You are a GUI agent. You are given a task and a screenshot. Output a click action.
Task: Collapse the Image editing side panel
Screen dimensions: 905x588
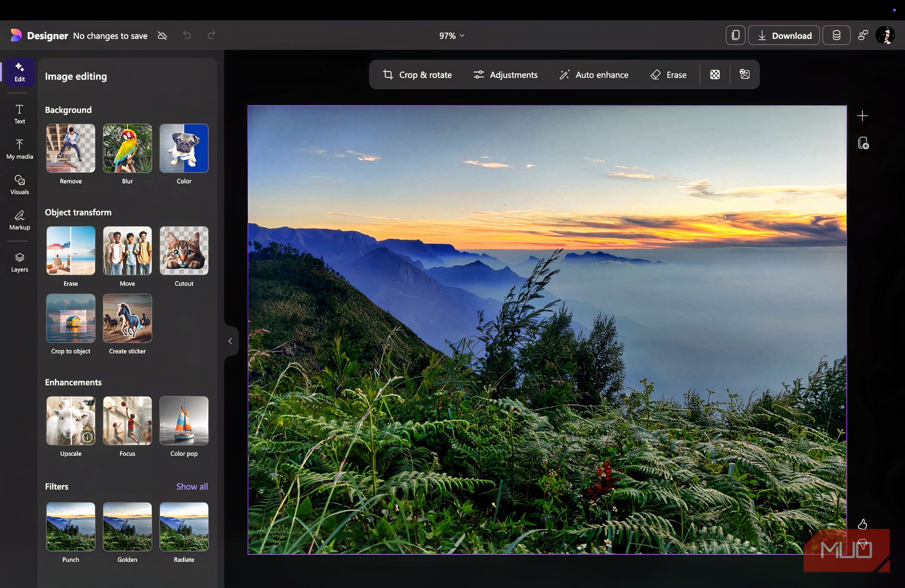click(231, 341)
